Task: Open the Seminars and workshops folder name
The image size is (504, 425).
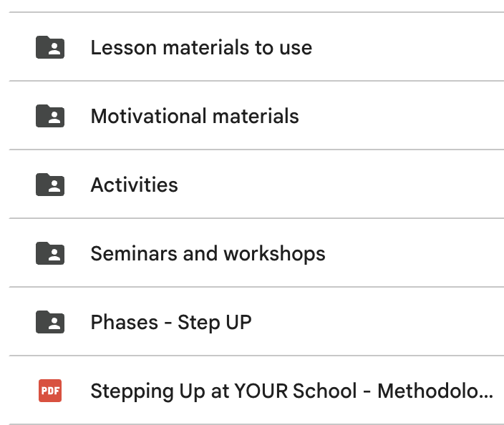Action: (208, 254)
